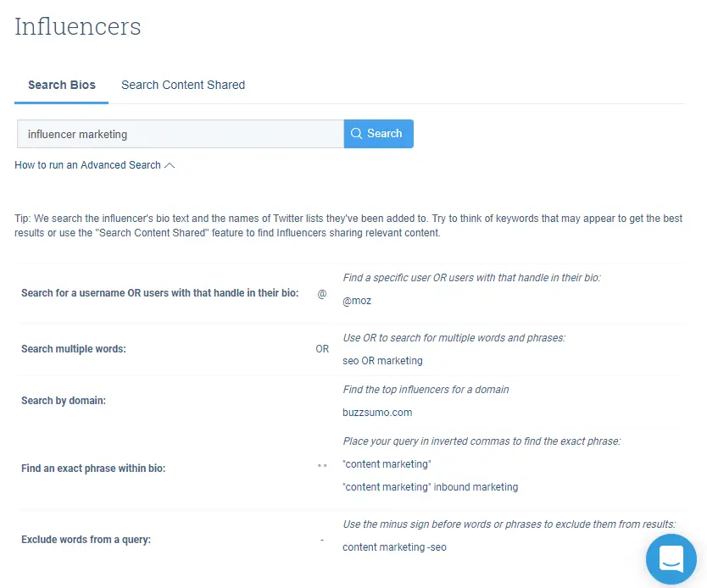Switch to the Search Bios tab
707x588 pixels.
[62, 85]
